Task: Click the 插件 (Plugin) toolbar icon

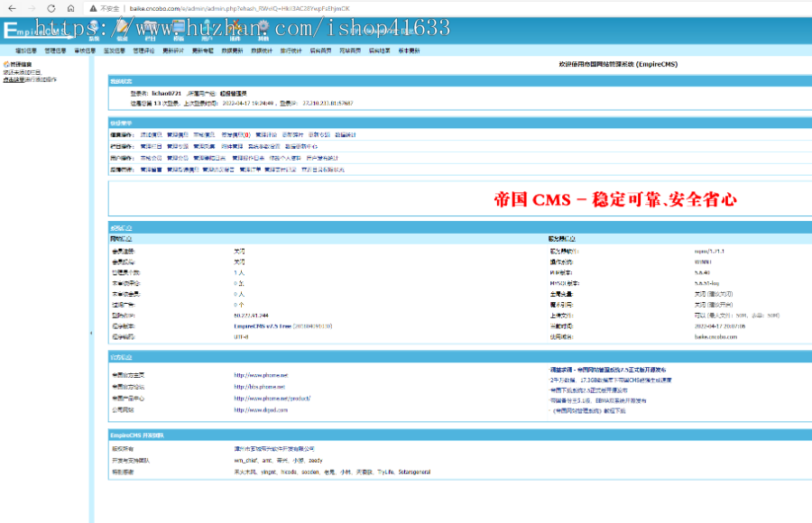Action: click(235, 35)
